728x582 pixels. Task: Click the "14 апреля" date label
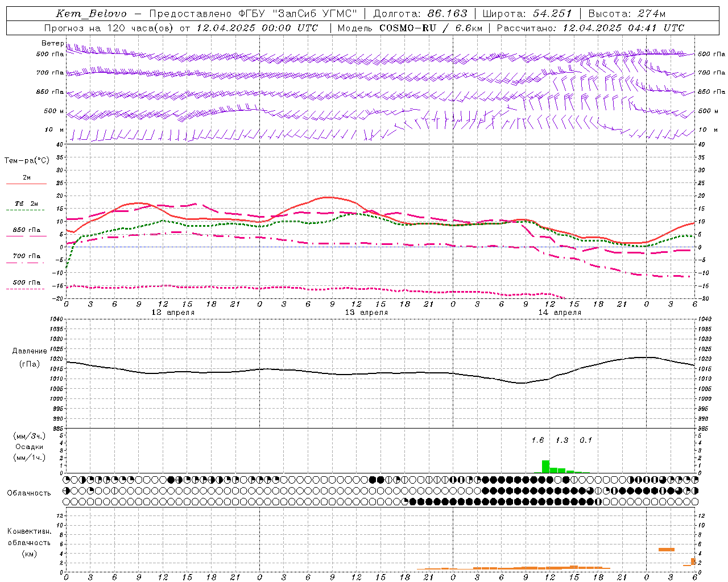[x=560, y=312]
